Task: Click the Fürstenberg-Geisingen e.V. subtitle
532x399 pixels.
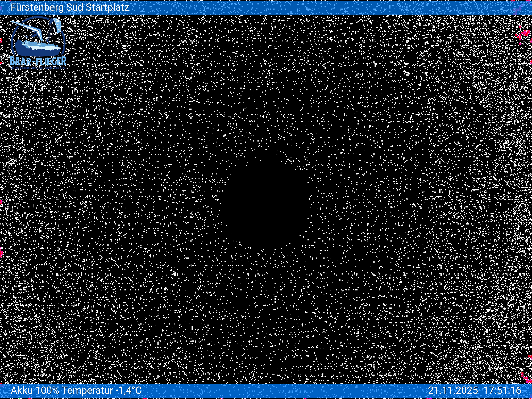Action: click(38, 68)
